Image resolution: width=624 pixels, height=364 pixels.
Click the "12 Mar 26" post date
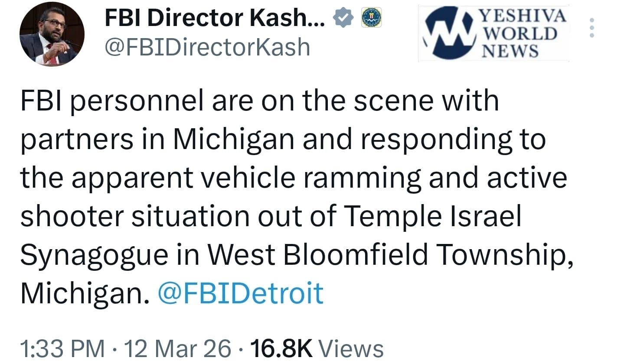(177, 348)
